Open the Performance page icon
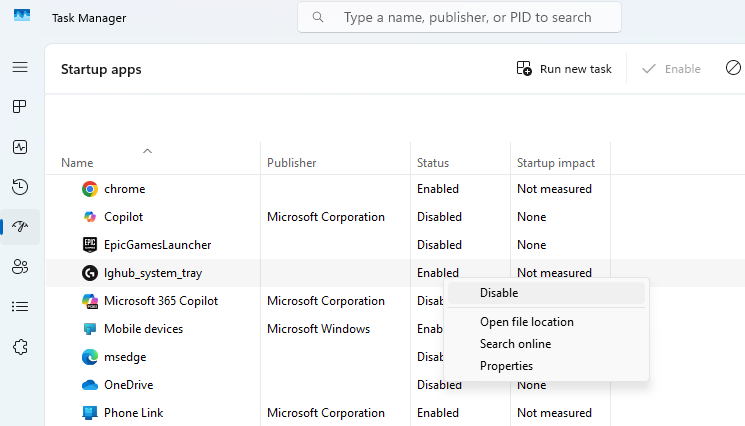Viewport: 745px width, 426px height. [20, 147]
